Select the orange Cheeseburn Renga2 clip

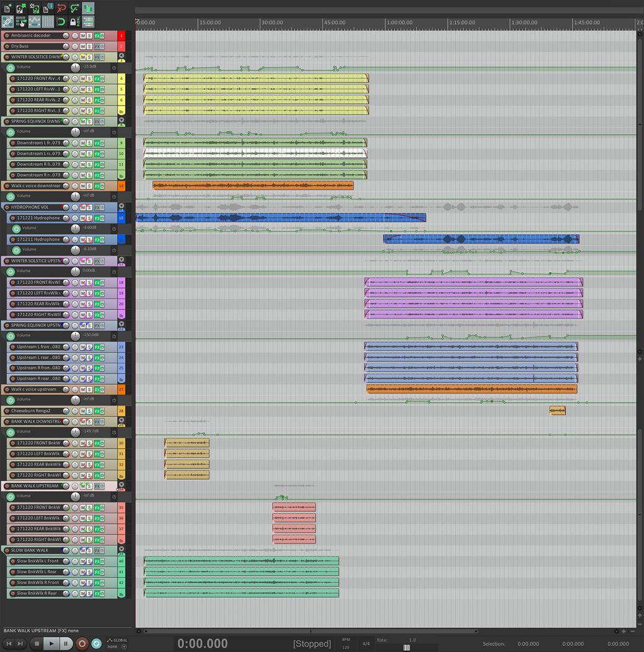pos(557,410)
